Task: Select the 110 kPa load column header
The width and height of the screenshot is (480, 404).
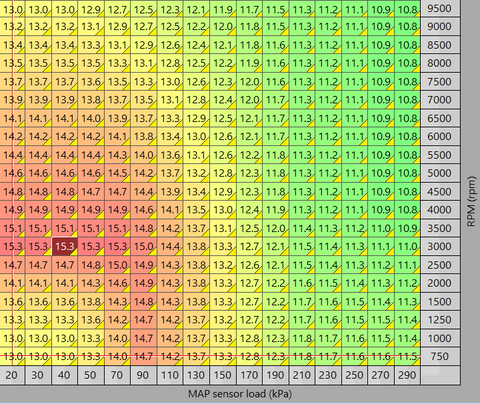Action: [170, 375]
